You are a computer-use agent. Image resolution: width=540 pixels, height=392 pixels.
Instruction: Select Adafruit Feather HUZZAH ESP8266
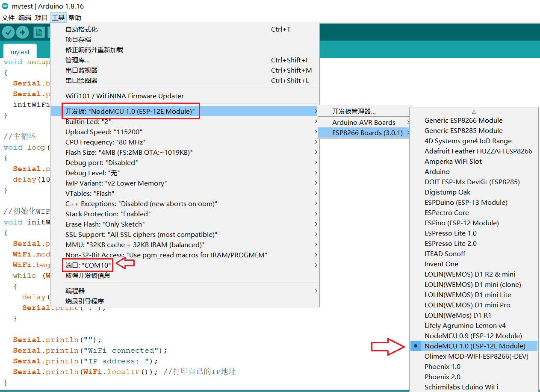[475, 151]
